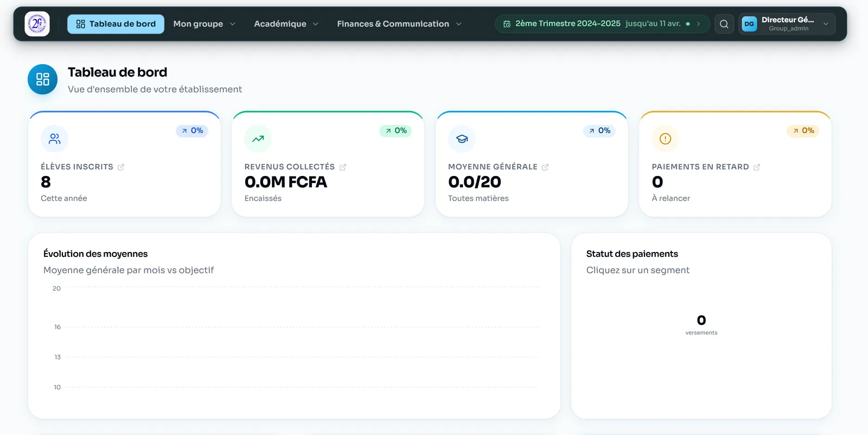
Task: Click the graduation cap icon in Moyenne générale card
Action: pos(462,139)
